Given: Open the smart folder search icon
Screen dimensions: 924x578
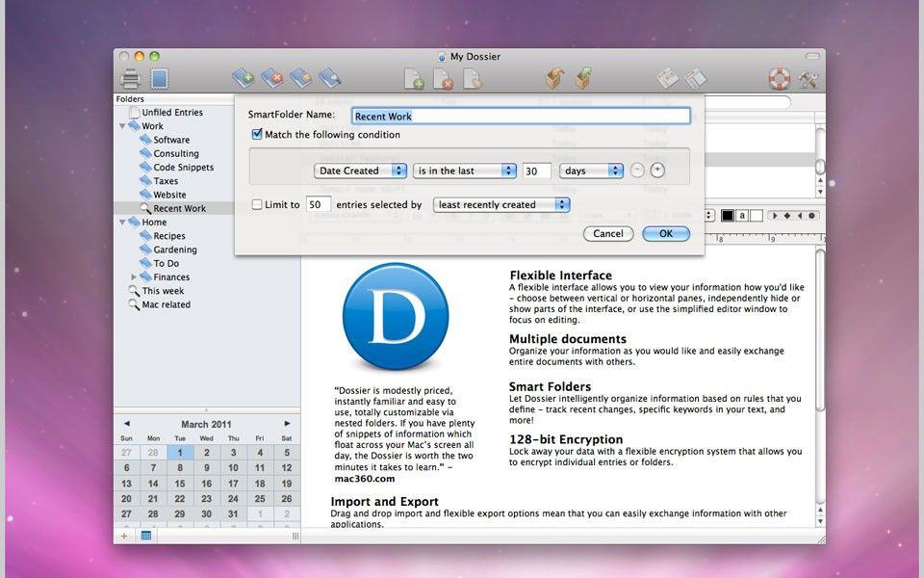Looking at the screenshot, I should click(x=330, y=78).
